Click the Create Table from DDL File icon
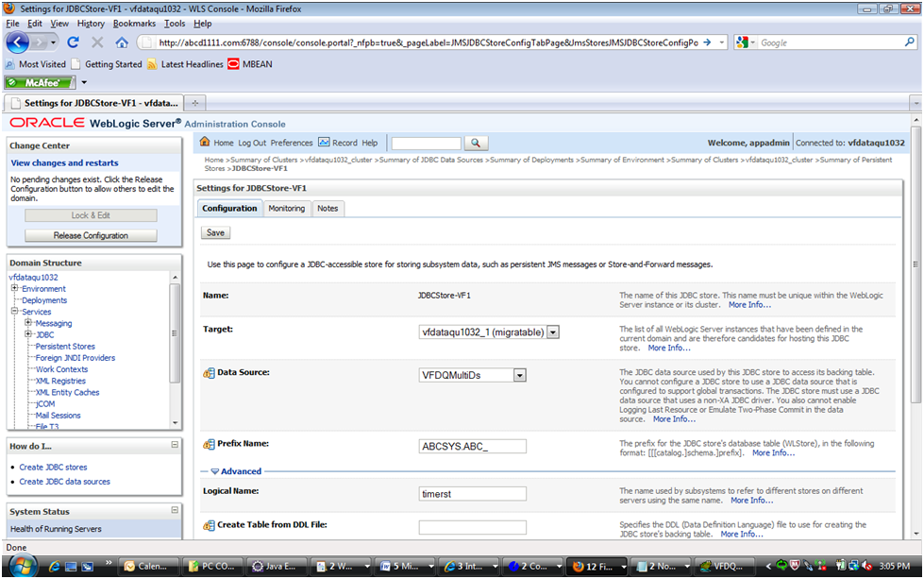 tap(209, 525)
